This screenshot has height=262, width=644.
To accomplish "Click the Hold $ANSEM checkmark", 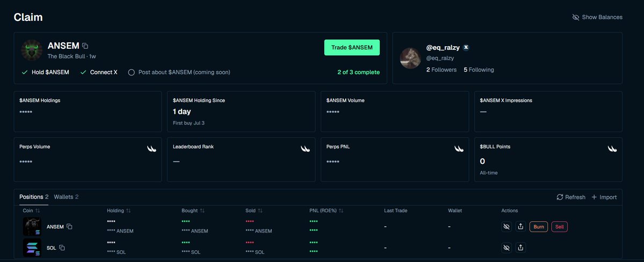I will click(x=25, y=72).
